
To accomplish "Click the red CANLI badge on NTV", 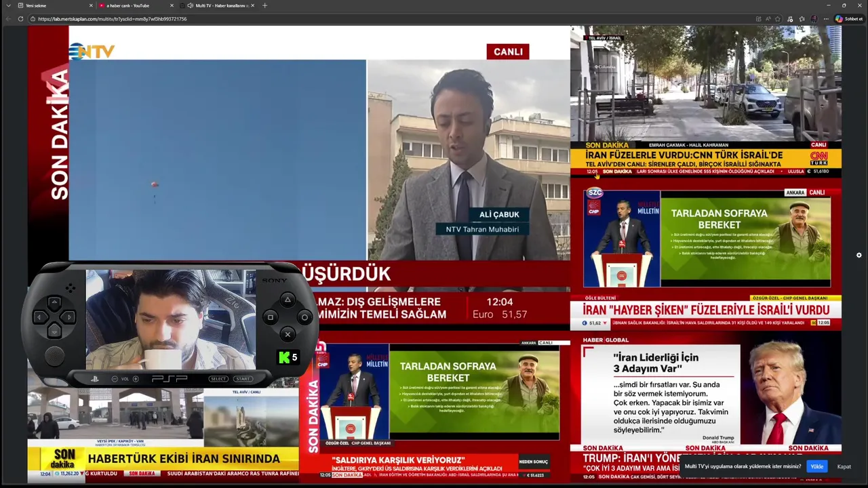I will pyautogui.click(x=507, y=52).
